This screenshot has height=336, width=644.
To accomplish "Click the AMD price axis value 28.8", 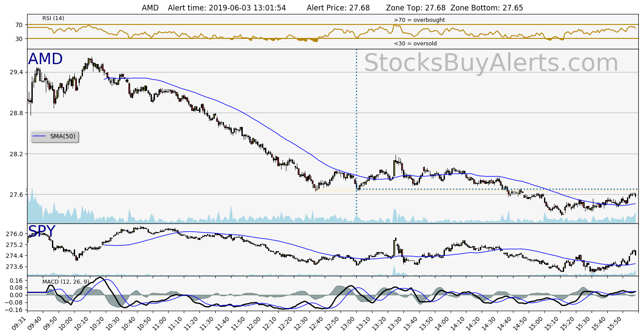I will tap(17, 113).
